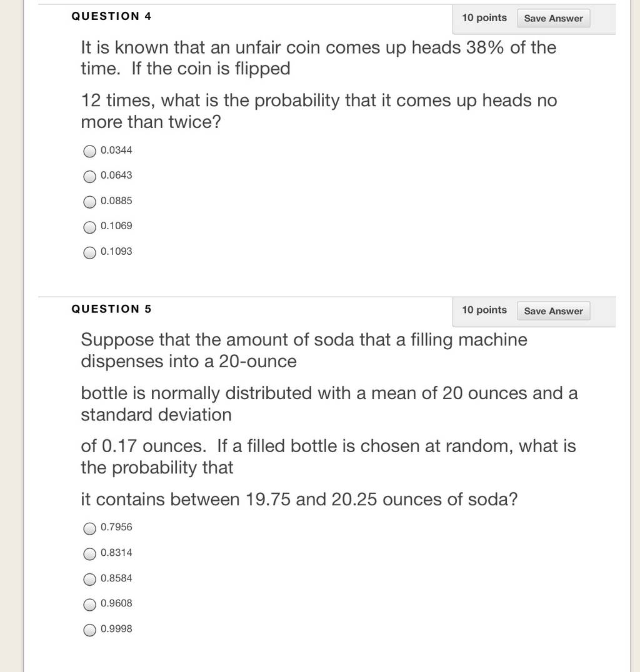Mark 0.1093 as Question 4 answer
Image resolution: width=640 pixels, height=672 pixels.
89,252
